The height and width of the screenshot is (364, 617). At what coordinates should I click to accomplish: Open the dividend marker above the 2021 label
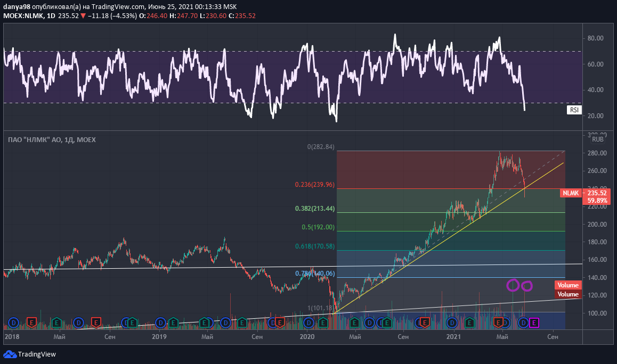(452, 322)
